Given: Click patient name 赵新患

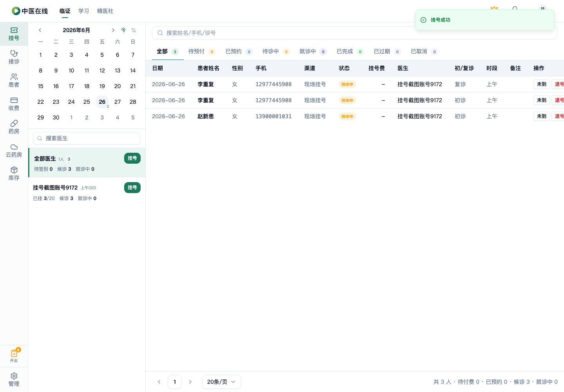Looking at the screenshot, I should coord(206,116).
